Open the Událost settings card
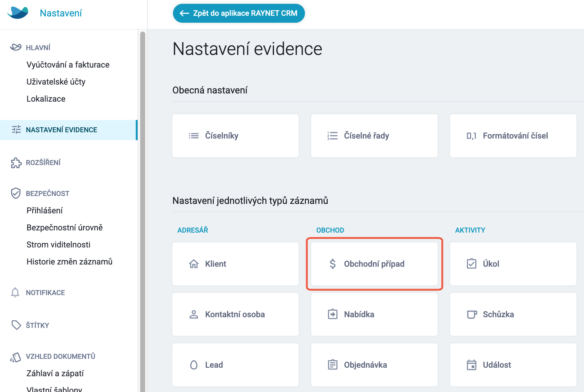Viewport: 584px width, 392px height. click(513, 365)
